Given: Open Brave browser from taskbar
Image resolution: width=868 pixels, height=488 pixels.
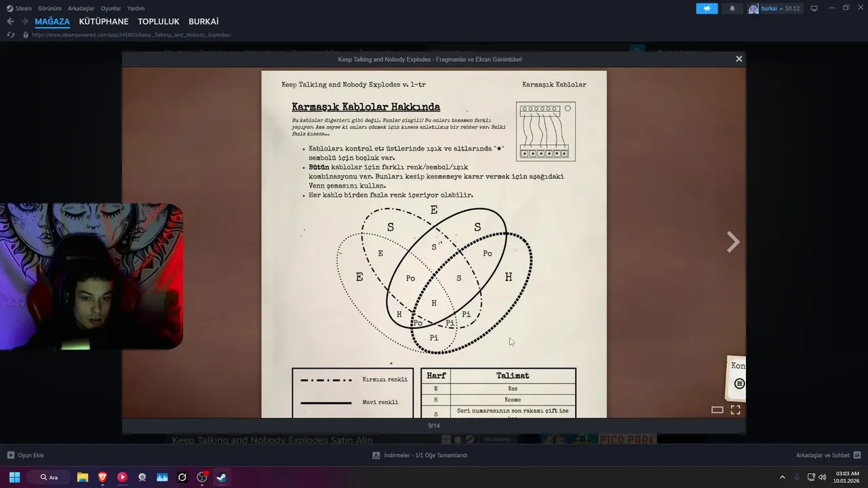Looking at the screenshot, I should tap(102, 477).
